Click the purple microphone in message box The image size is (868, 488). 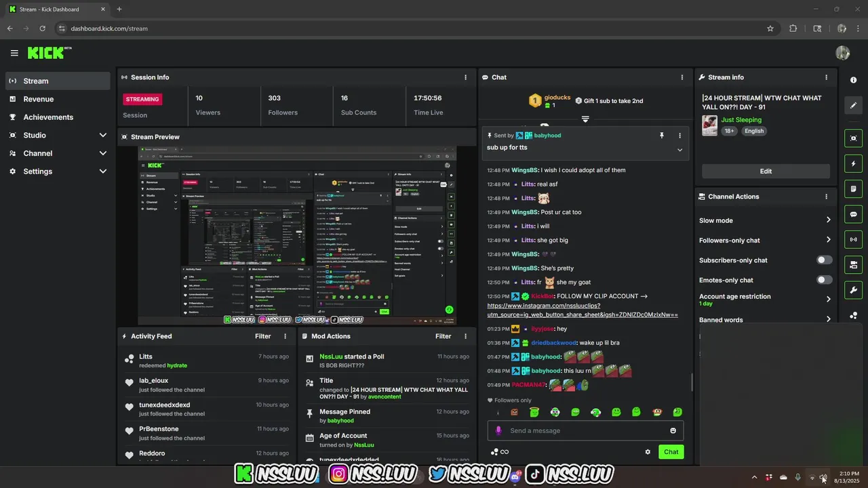[x=498, y=430]
